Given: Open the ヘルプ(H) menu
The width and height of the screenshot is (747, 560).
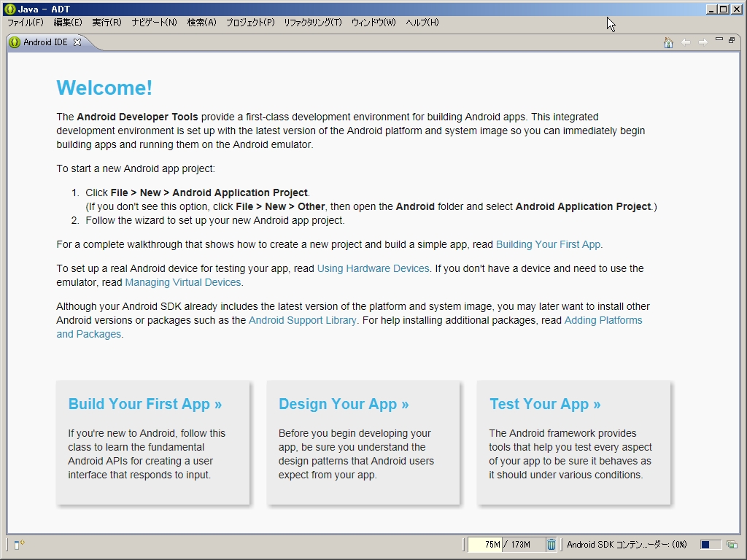Looking at the screenshot, I should point(422,23).
